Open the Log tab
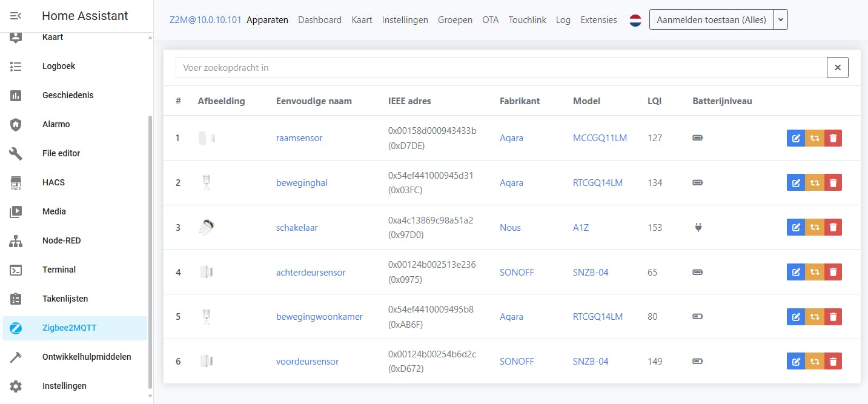Viewport: 868px width, 404px height. pyautogui.click(x=563, y=20)
